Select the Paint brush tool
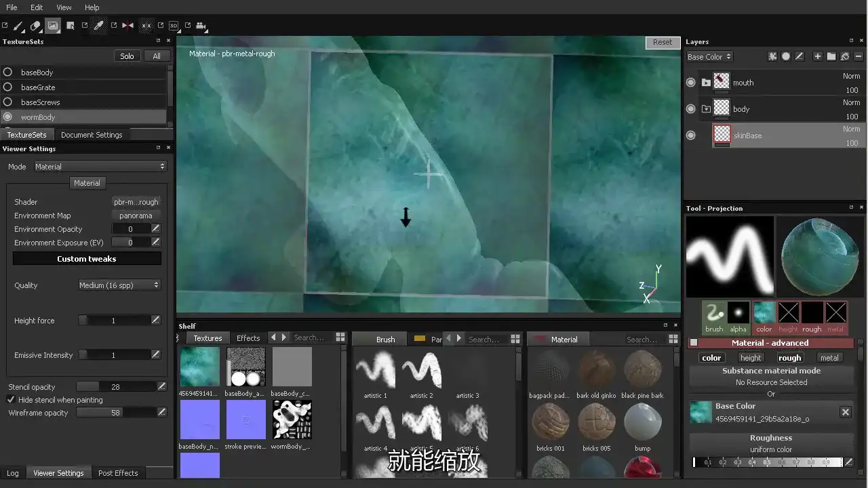The width and height of the screenshot is (868, 488). 19,26
